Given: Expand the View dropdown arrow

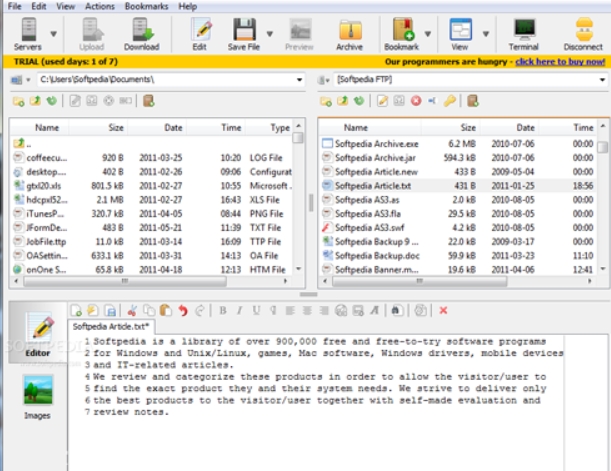Looking at the screenshot, I should [x=486, y=34].
